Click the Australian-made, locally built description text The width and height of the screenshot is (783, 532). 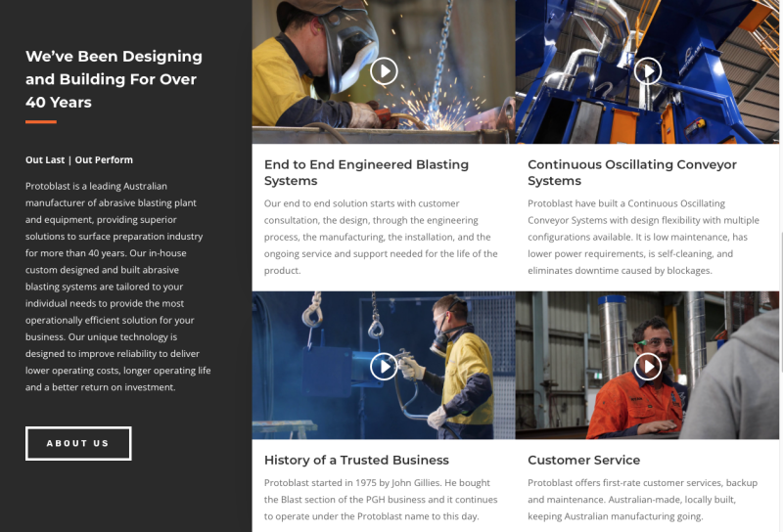click(642, 500)
